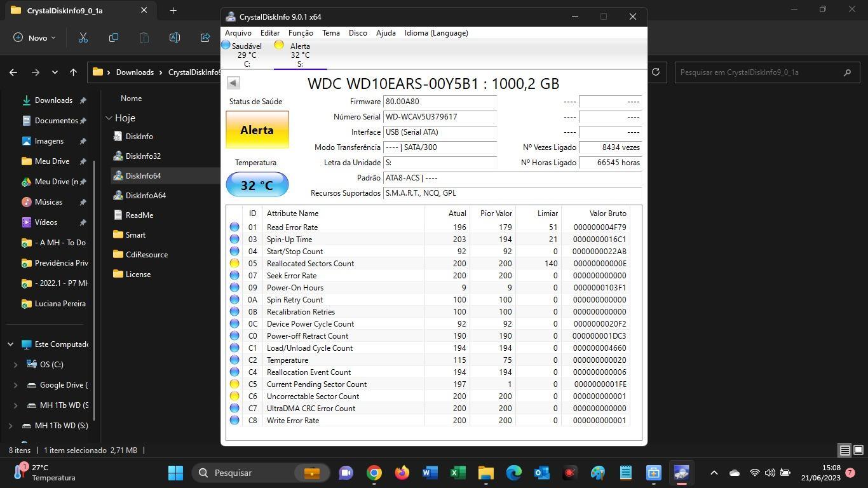This screenshot has width=868, height=488.
Task: Select the Alerta S: disk tab
Action: (x=300, y=55)
